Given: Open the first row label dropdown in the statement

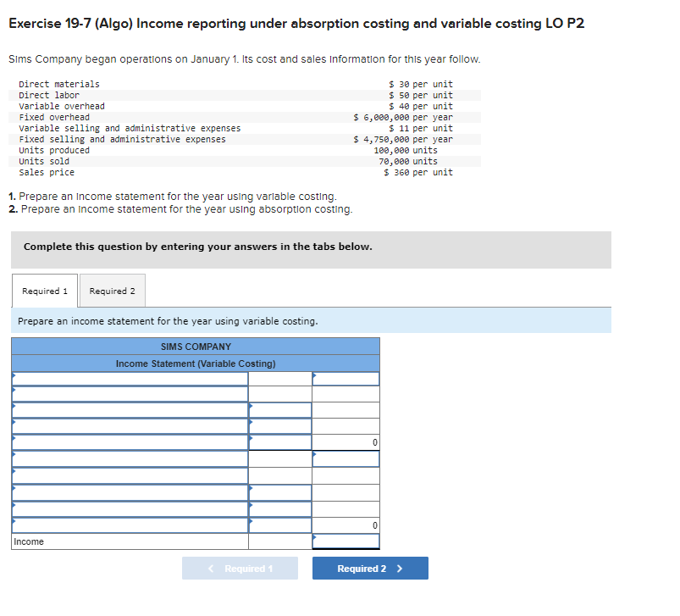Looking at the screenshot, I should (x=127, y=377).
